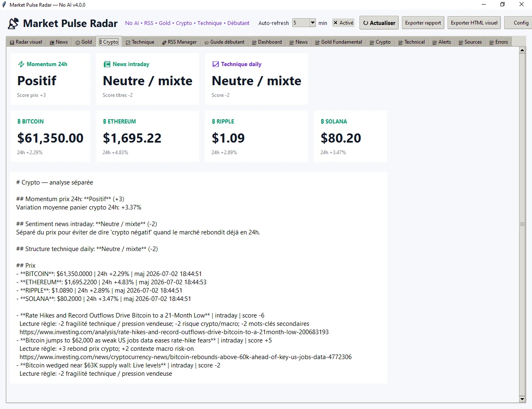Switch to the Sources tab
The height and width of the screenshot is (409, 532).
point(470,42)
